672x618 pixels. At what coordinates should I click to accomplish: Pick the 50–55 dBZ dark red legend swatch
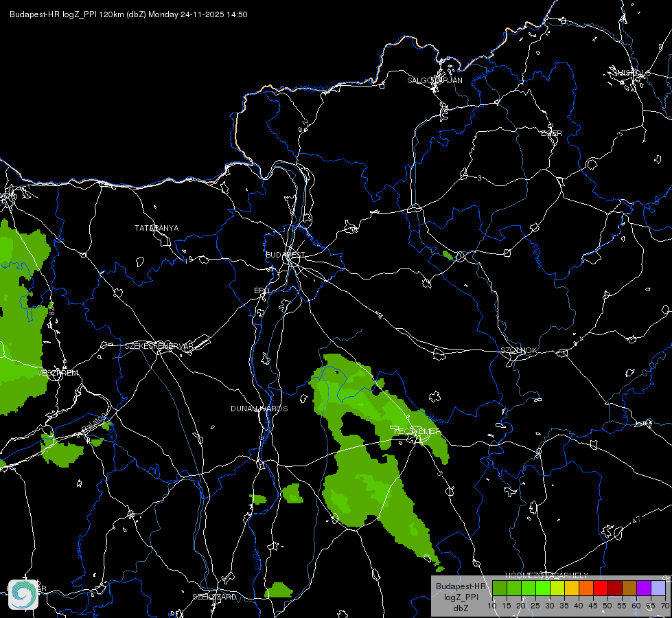[x=615, y=588]
